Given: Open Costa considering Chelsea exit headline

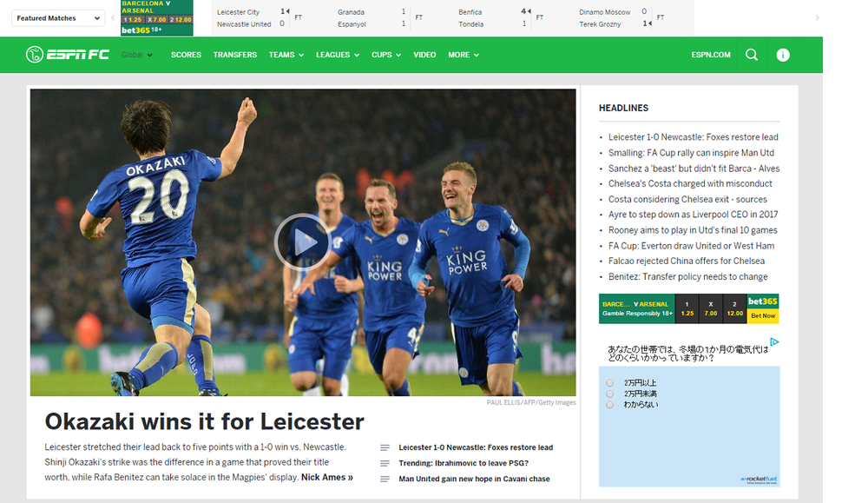Looking at the screenshot, I should (x=687, y=200).
